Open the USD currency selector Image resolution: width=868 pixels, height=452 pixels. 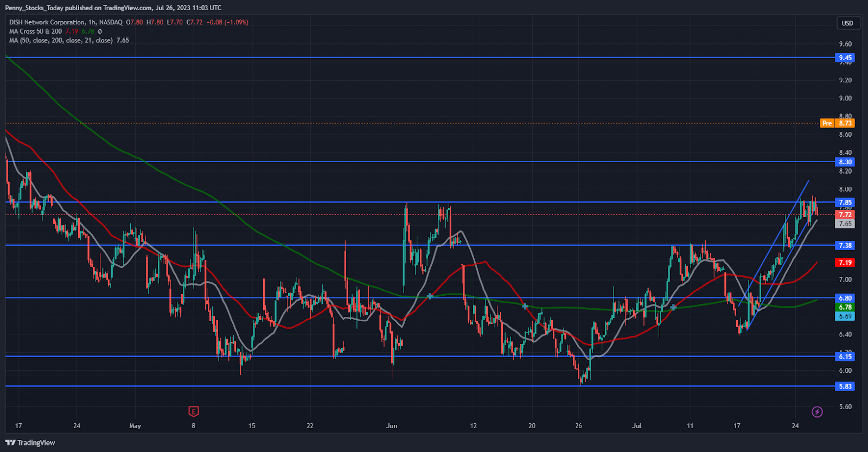(x=847, y=23)
